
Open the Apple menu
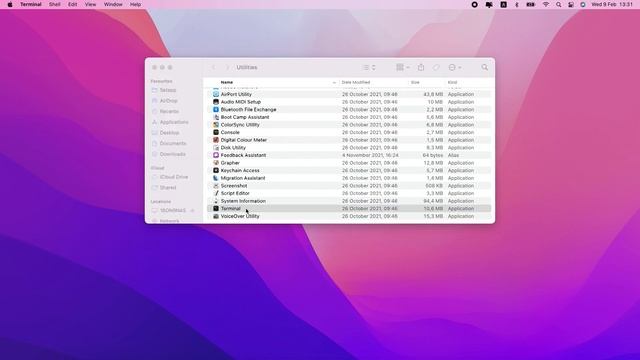(10, 4)
